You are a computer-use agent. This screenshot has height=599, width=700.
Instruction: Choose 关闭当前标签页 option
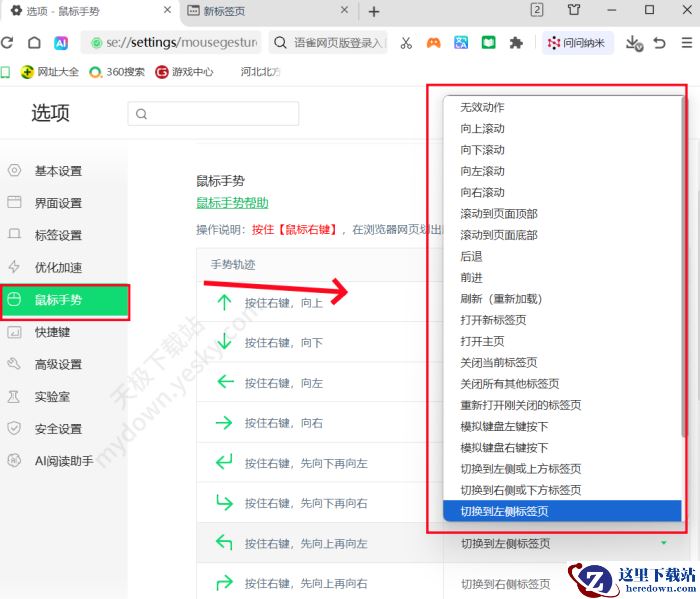[562, 363]
